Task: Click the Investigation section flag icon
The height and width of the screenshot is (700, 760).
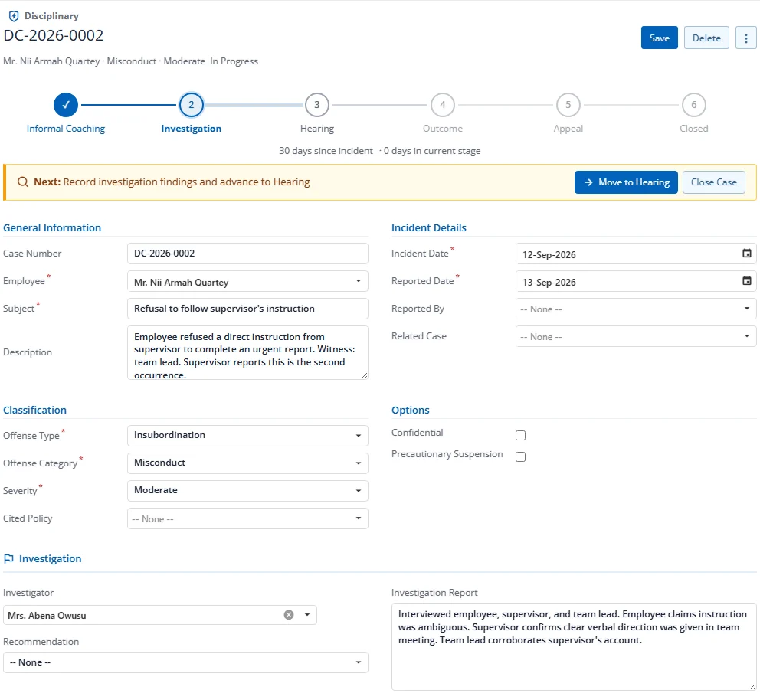Action: click(8, 558)
